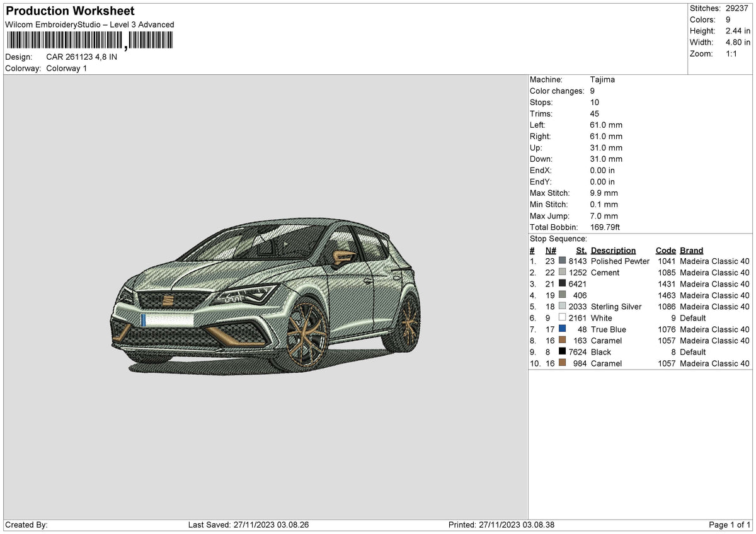Click the White color swatch
756x534 pixels.
tap(562, 318)
